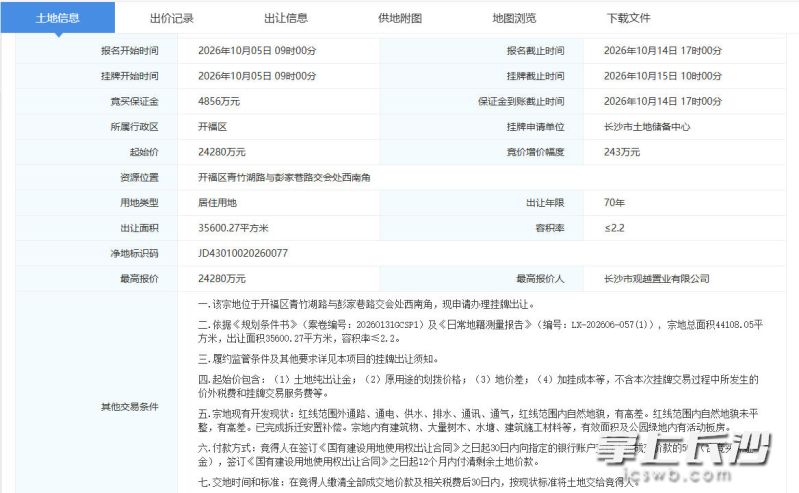Screen dimensions: 799x493
Task: Select the 土地信息 tab
Action: (58, 18)
